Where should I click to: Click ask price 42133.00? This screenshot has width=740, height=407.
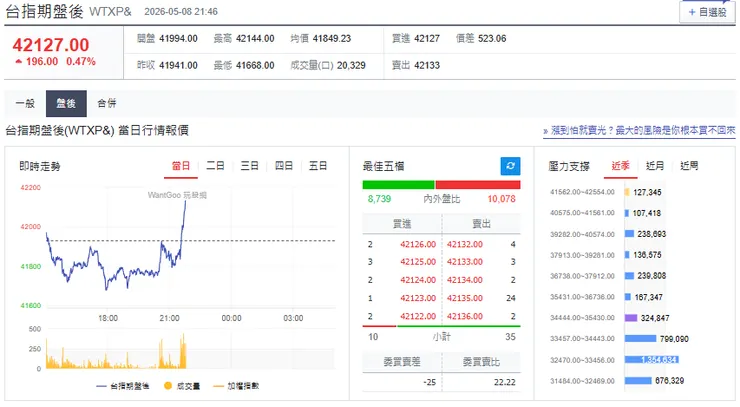point(465,262)
